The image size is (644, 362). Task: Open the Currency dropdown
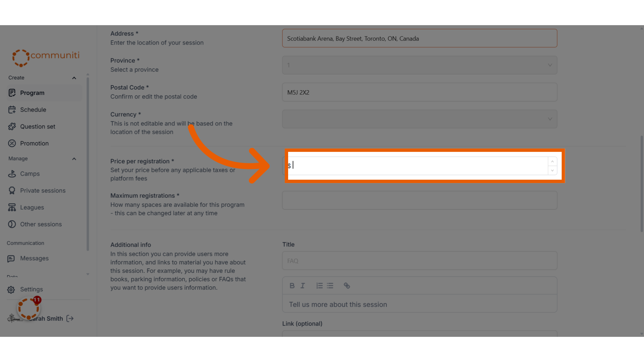(420, 119)
